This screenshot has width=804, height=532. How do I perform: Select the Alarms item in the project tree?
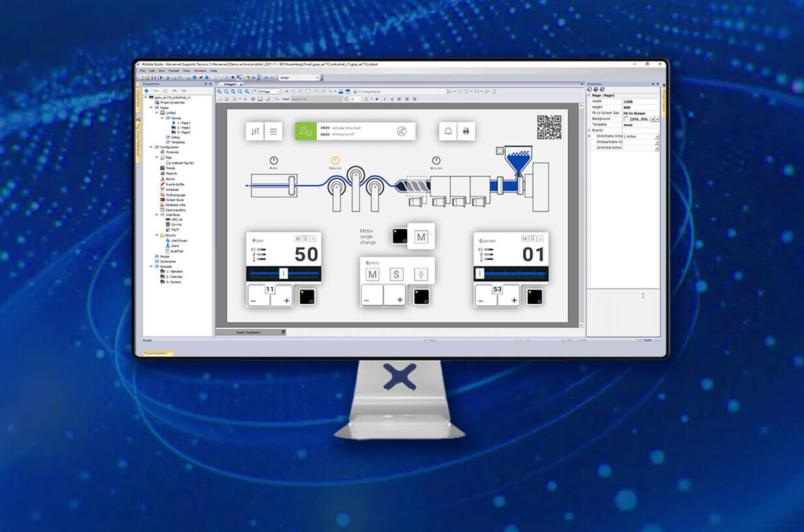pos(170,179)
